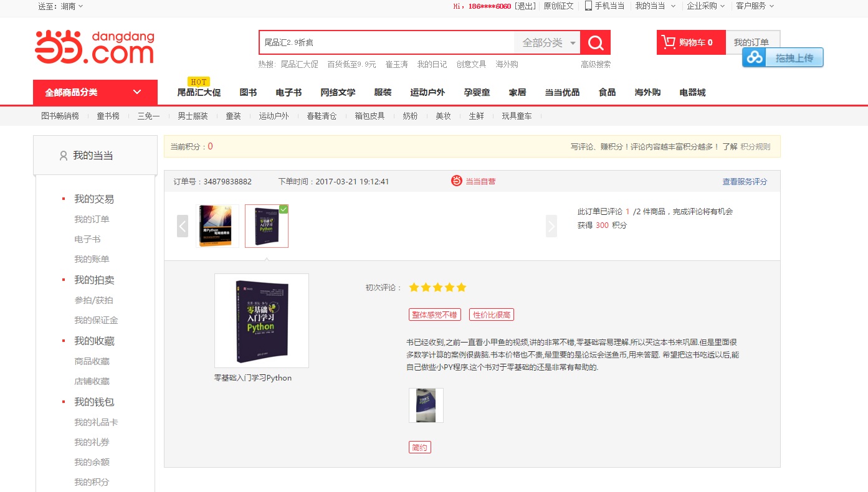Open 童书榜 in the sub navigation

point(108,116)
